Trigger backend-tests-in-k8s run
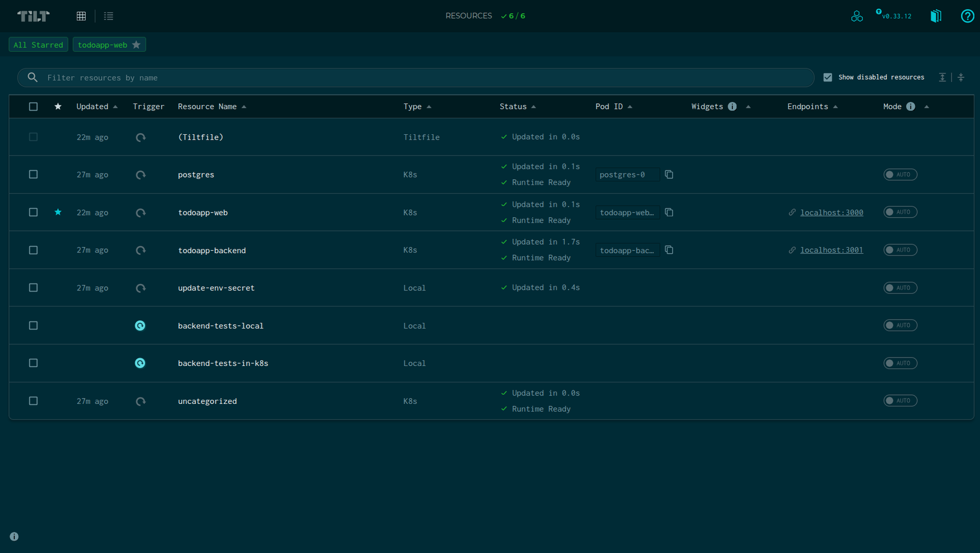Viewport: 980px width, 553px height. click(x=140, y=363)
